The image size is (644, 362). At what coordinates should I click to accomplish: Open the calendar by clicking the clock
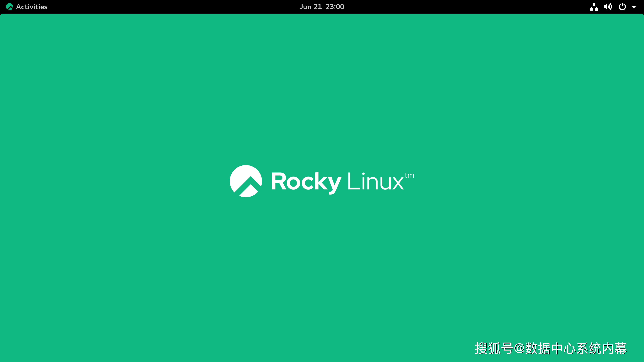(x=322, y=7)
